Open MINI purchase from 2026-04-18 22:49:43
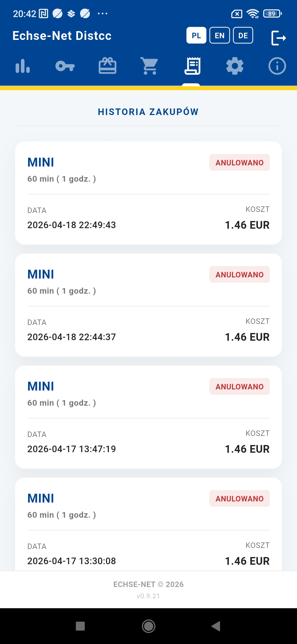The width and height of the screenshot is (297, 644). [148, 193]
